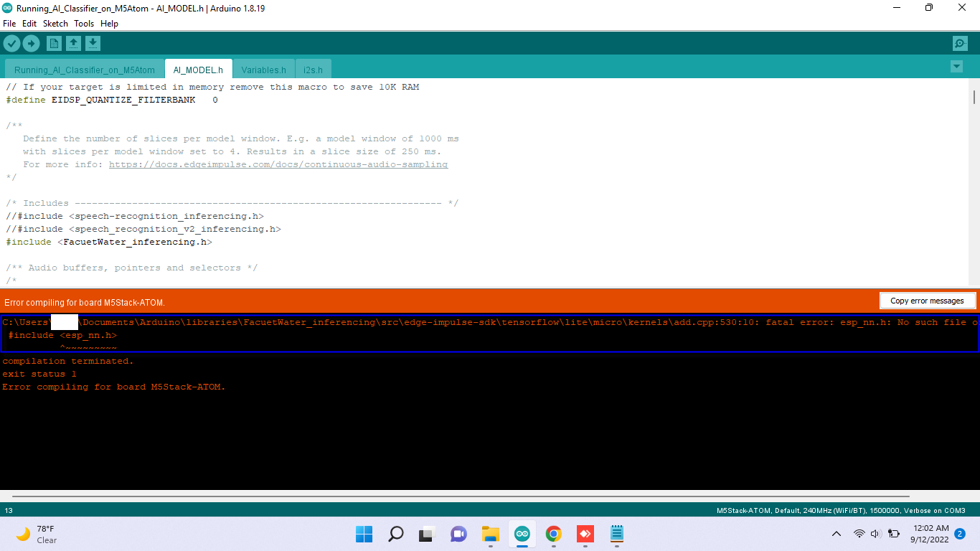The height and width of the screenshot is (551, 980).
Task: Click the battery tray icon
Action: click(x=894, y=534)
